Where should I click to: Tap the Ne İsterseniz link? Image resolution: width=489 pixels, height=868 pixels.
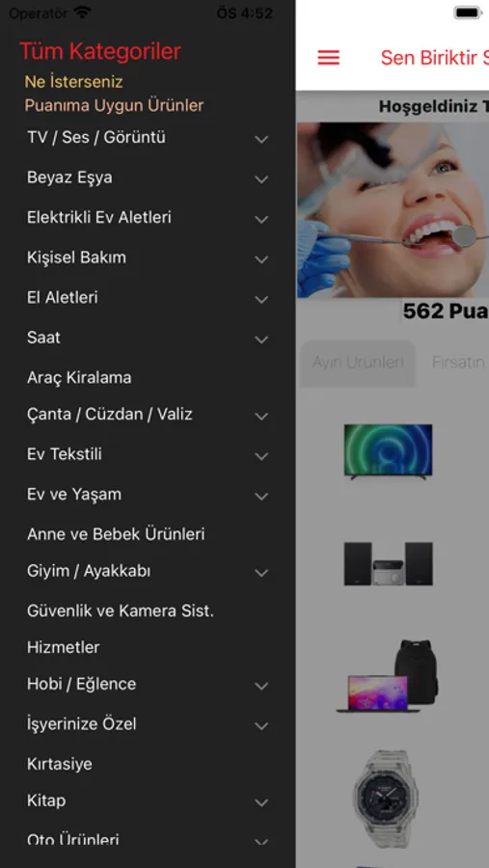[x=73, y=82]
